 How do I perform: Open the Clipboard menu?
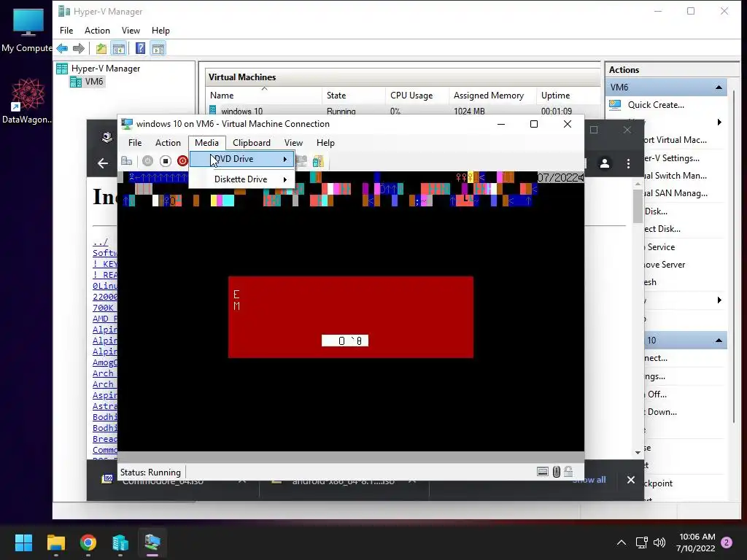252,143
